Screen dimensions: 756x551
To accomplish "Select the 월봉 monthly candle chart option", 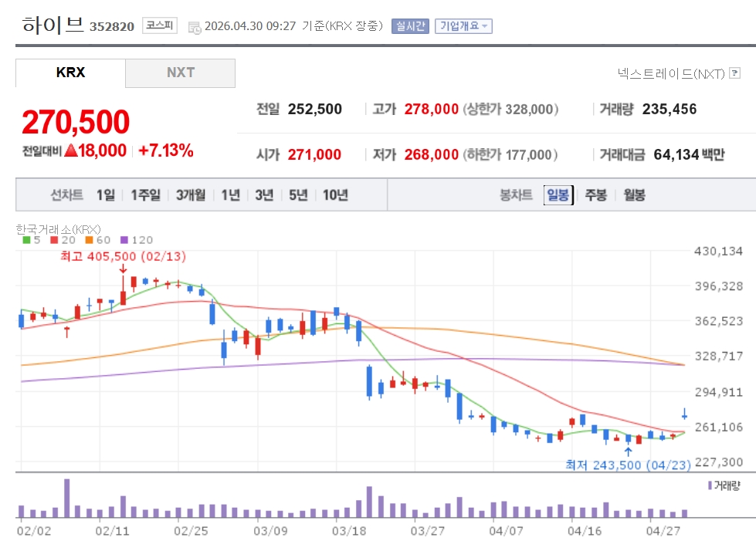I will pyautogui.click(x=634, y=195).
